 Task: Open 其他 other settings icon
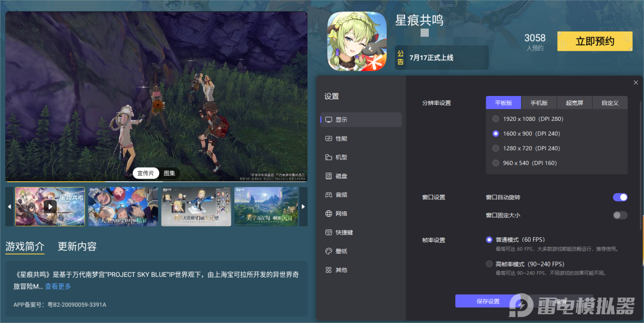tap(329, 270)
